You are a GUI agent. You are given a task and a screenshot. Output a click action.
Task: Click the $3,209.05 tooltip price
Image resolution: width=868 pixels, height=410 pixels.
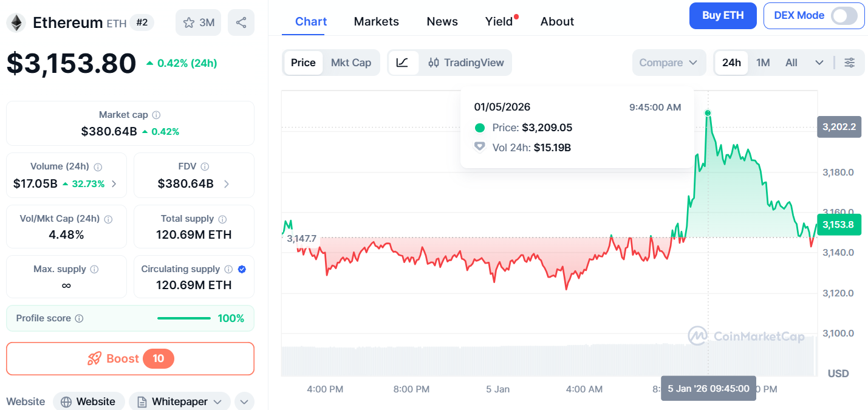(x=547, y=128)
